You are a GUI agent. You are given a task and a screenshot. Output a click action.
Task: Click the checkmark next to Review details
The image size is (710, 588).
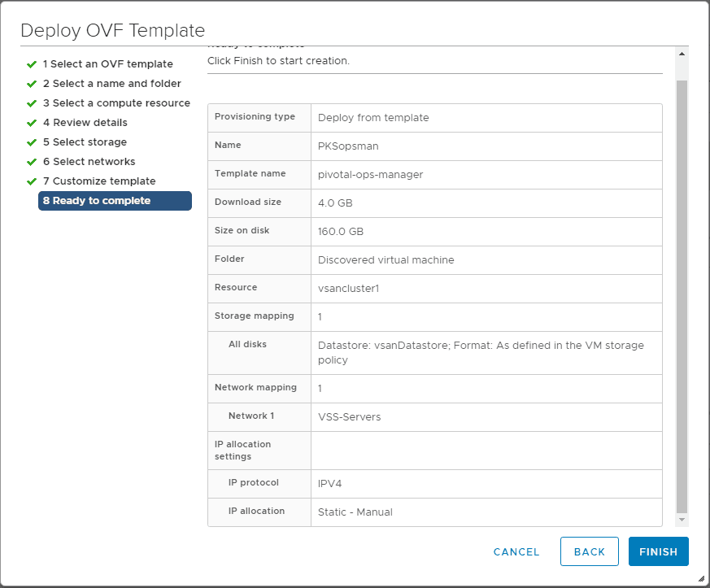tap(32, 123)
